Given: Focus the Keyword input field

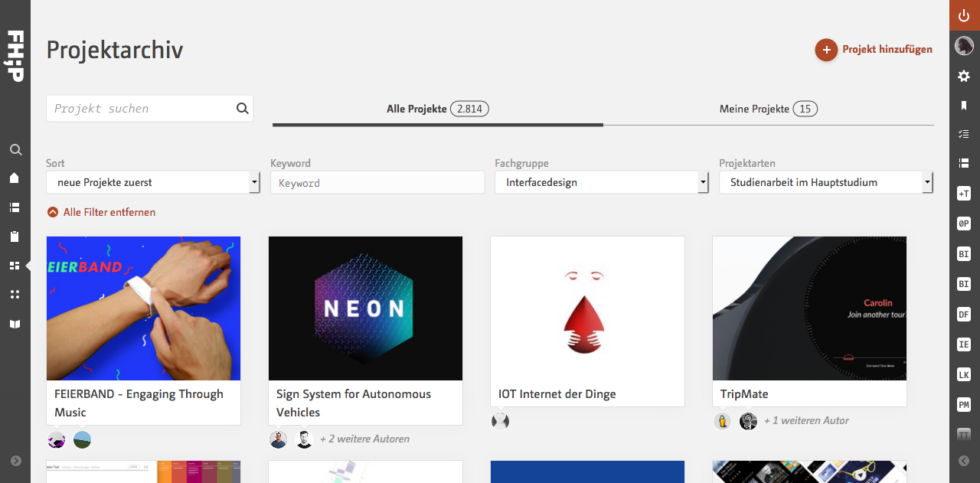Looking at the screenshot, I should coord(377,183).
